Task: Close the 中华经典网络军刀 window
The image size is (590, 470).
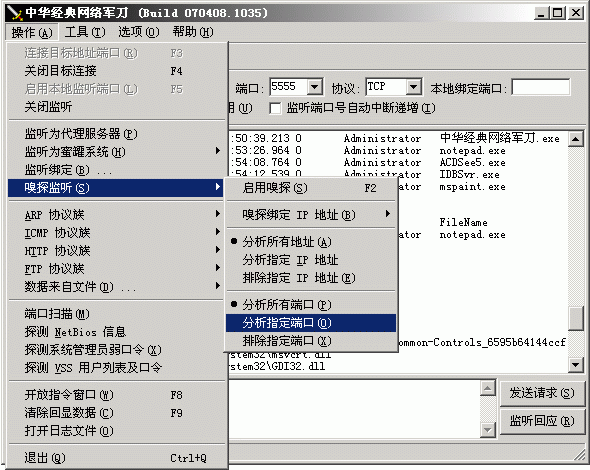Action: [x=576, y=13]
